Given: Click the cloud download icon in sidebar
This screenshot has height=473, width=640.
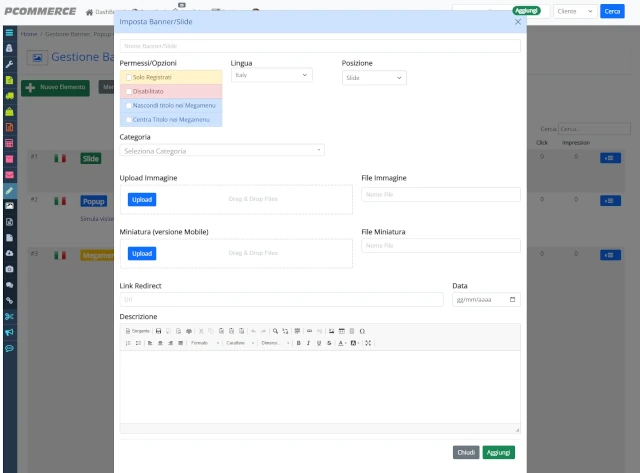Looking at the screenshot, I should click(x=9, y=253).
